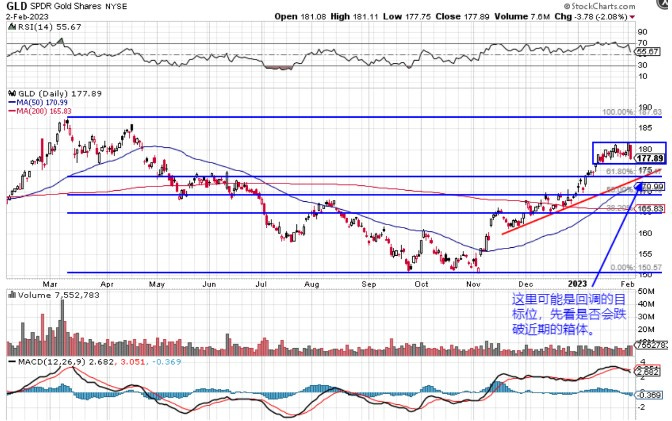This screenshot has width=672, height=421.
Task: Click the blue '-0.369' MACD histogram value
Action: (x=167, y=362)
